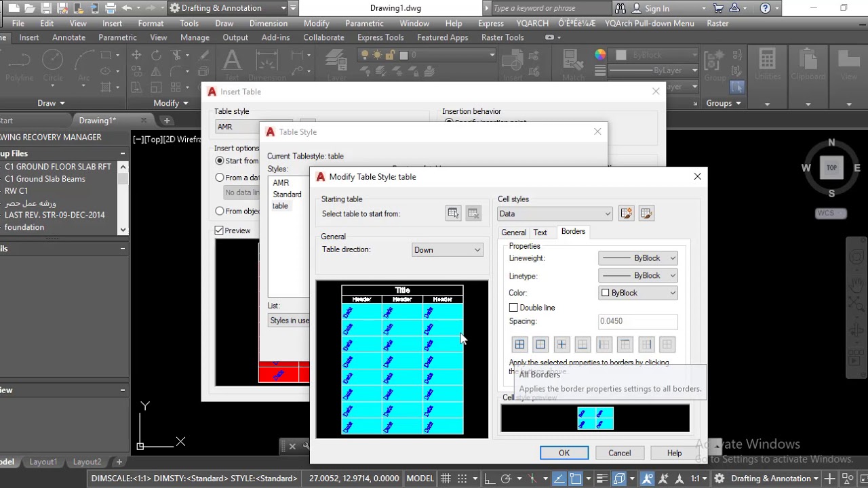
Task: Click the Help button in Modify Table Style
Action: [674, 453]
